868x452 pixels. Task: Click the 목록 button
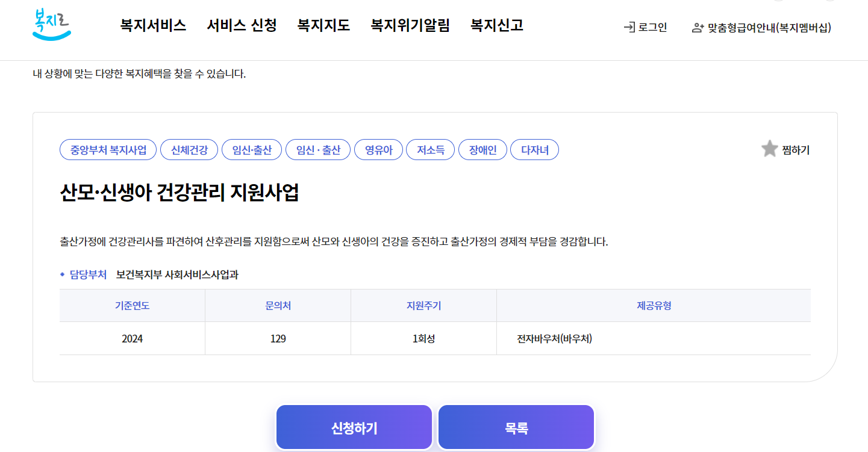point(516,427)
